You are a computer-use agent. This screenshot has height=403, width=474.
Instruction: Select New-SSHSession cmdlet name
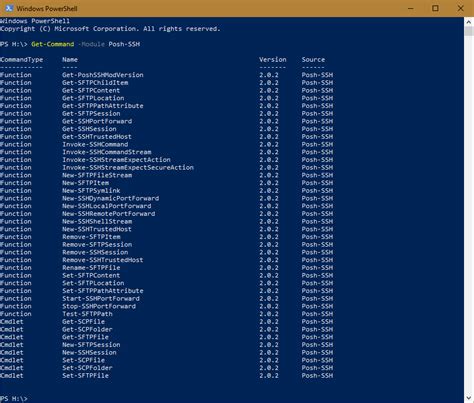click(89, 352)
